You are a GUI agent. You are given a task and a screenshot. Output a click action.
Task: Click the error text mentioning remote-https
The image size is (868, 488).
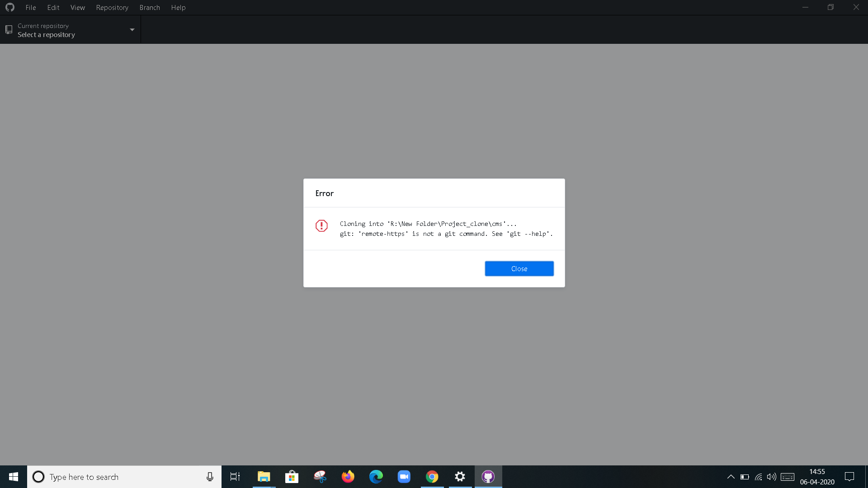click(446, 234)
